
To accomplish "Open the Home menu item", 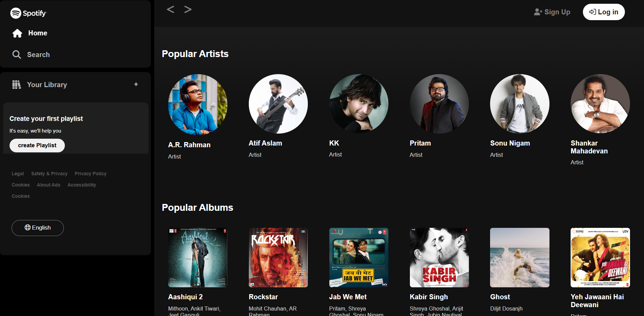I will coord(38,33).
